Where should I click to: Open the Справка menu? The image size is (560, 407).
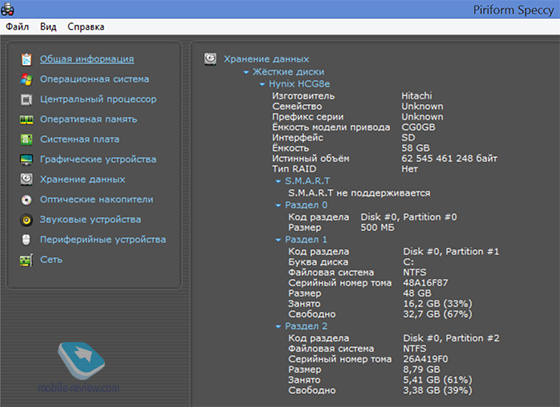[86, 27]
